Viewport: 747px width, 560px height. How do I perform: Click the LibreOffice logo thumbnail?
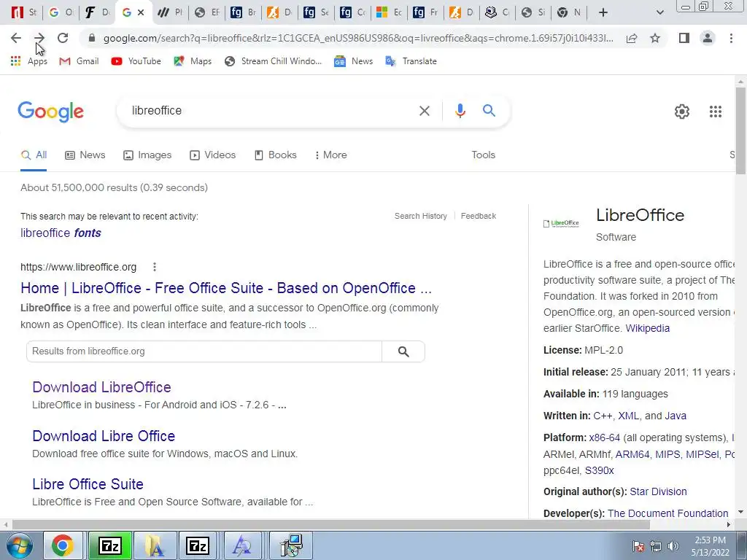(x=561, y=223)
